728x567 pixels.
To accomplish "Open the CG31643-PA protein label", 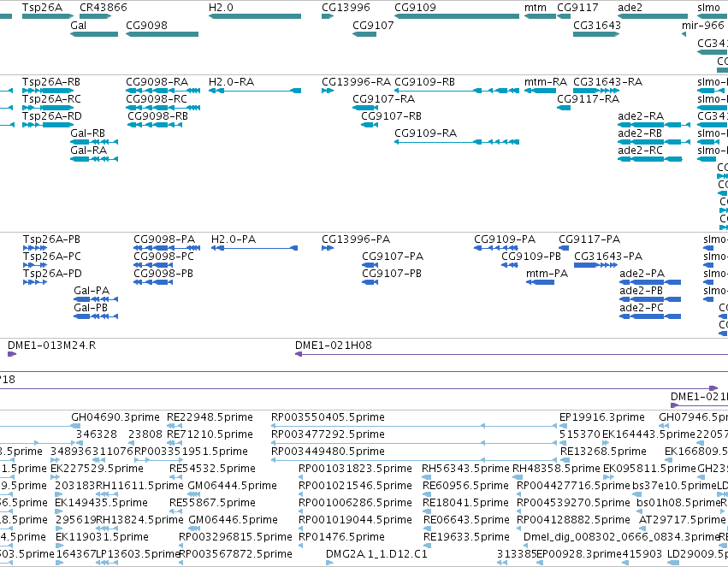I will (608, 256).
